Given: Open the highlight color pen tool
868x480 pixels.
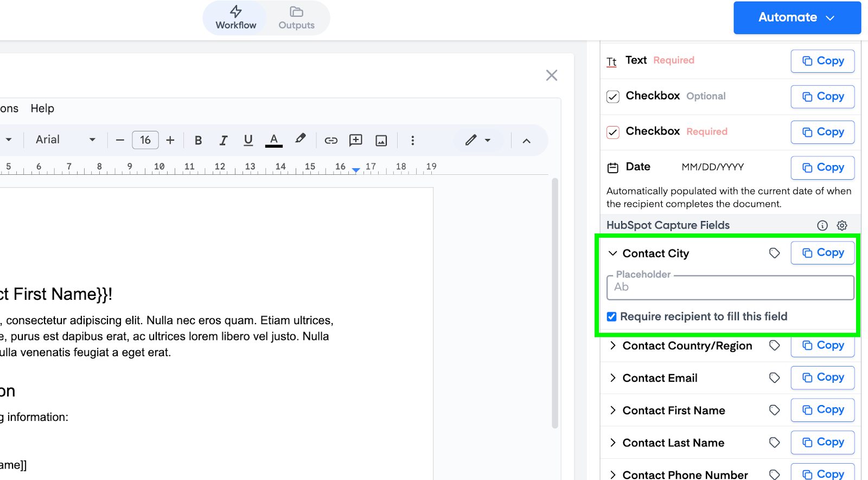Looking at the screenshot, I should click(x=301, y=140).
